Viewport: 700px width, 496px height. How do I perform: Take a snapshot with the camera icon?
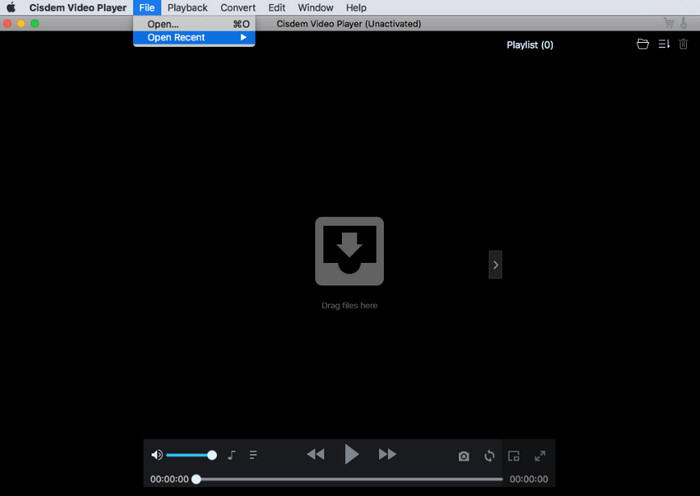click(464, 456)
